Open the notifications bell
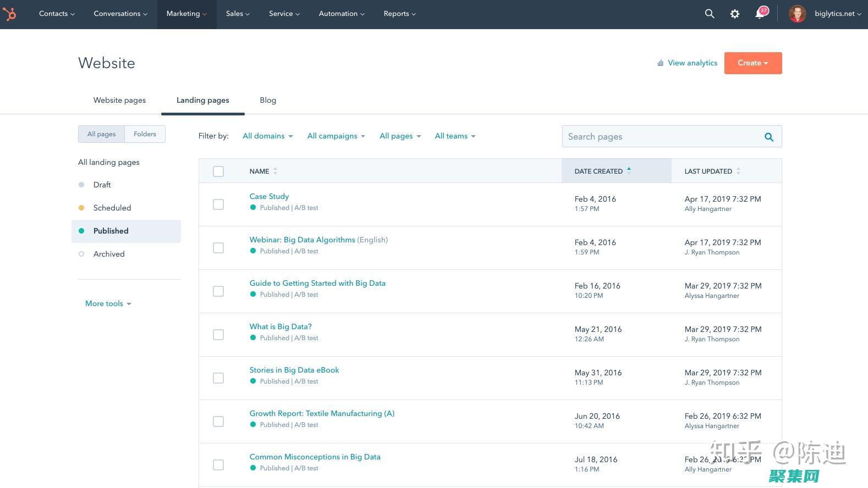 [760, 14]
